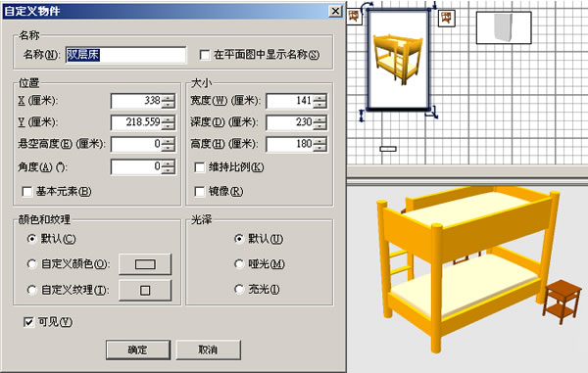Select the nightstand icon right of the bed in plan
The width and height of the screenshot is (588, 373).
coord(446,18)
